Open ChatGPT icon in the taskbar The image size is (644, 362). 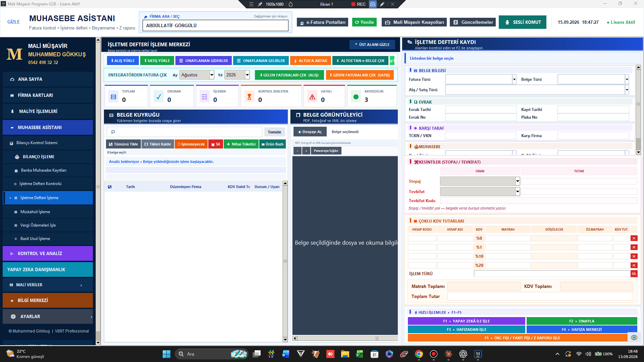[x=463, y=354]
